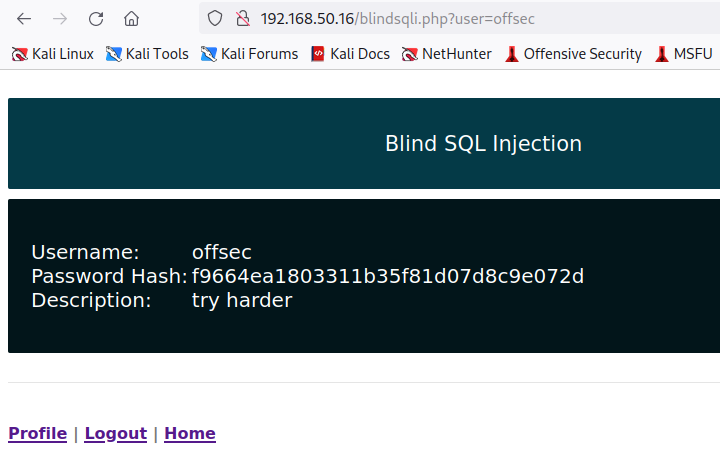Click the tracking protection shield icon
This screenshot has width=720, height=458.
pyautogui.click(x=214, y=18)
